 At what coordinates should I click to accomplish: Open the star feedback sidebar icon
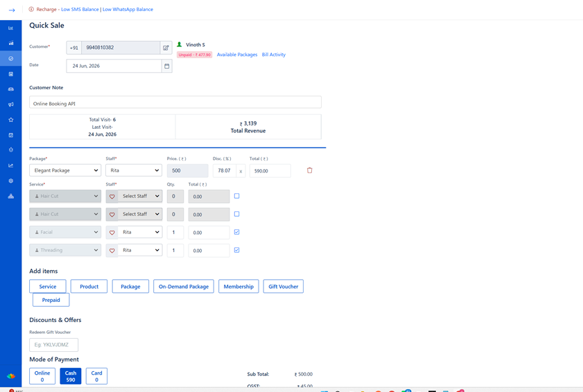point(11,120)
